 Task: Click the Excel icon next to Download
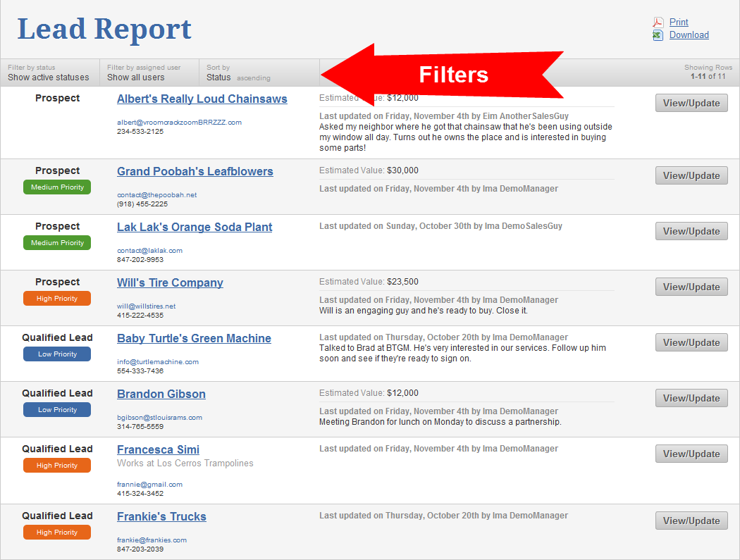[x=658, y=35]
